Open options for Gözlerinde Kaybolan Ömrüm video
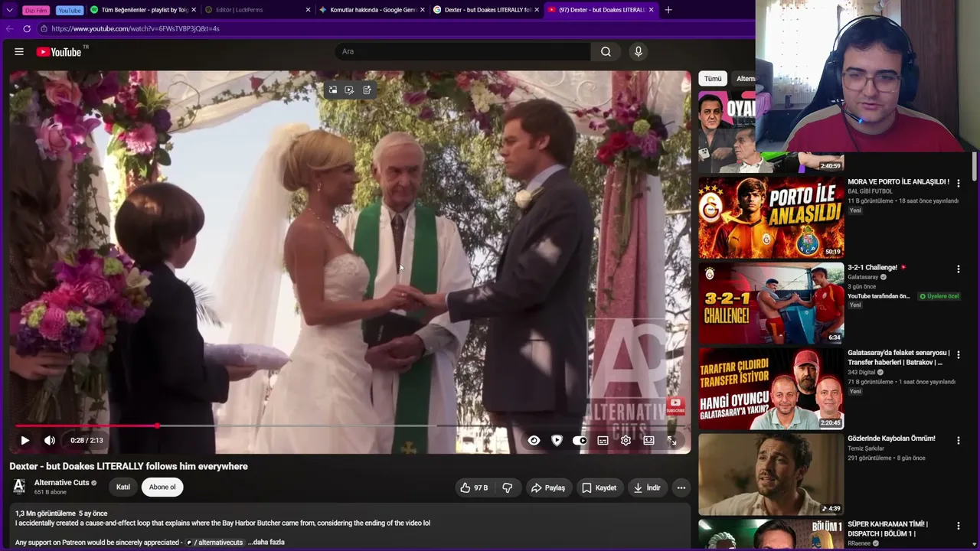The image size is (980, 551). point(958,441)
